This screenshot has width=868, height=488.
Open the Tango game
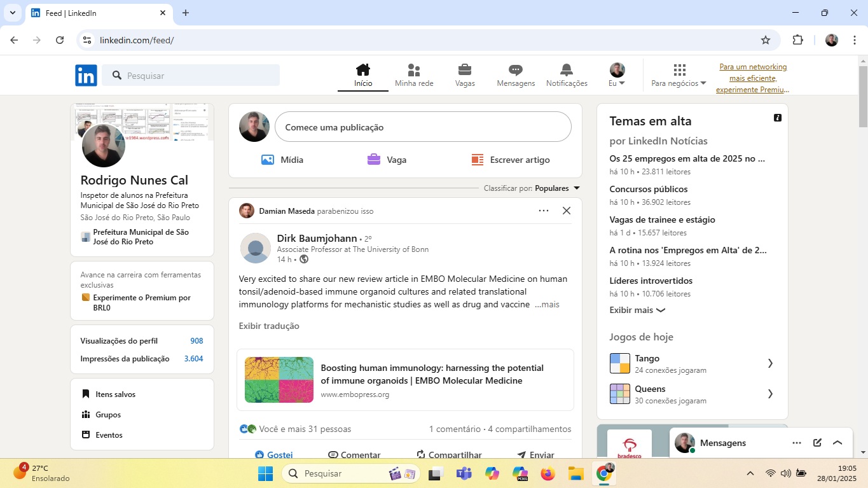point(692,363)
